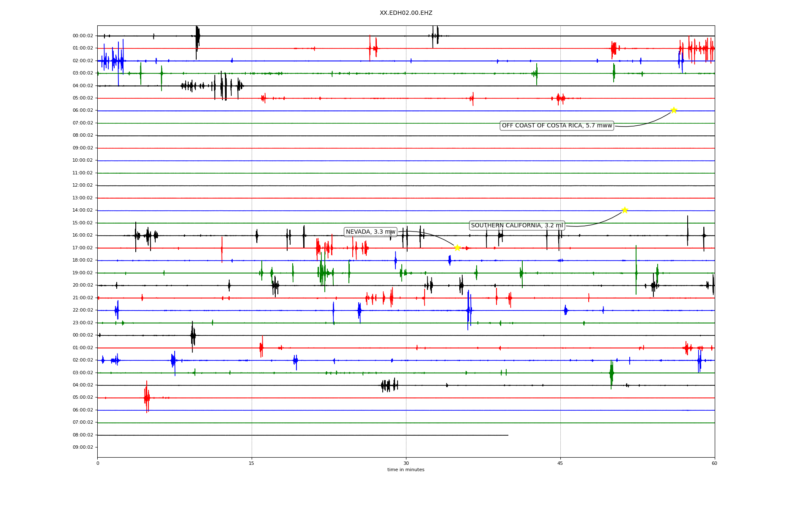Image resolution: width=812 pixels, height=508 pixels.
Task: Click the SOUTHERN CALIFORNIA, 3.2 ml label
Action: click(517, 226)
